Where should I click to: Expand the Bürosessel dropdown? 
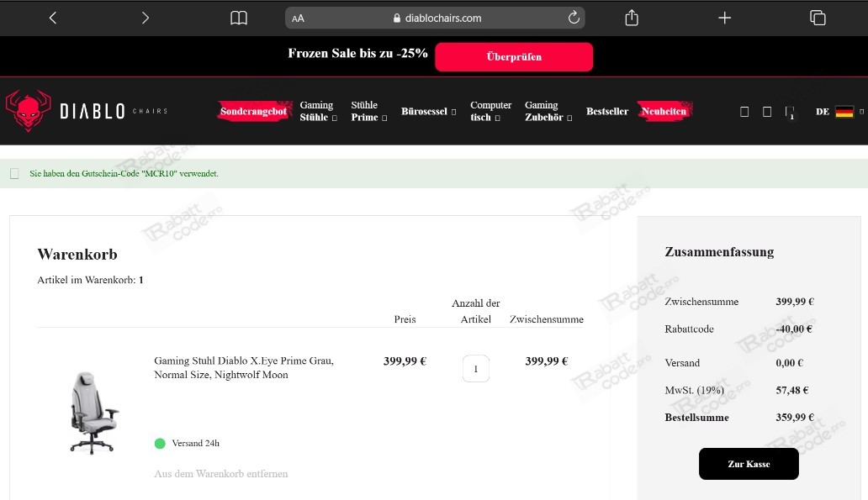pyautogui.click(x=428, y=111)
